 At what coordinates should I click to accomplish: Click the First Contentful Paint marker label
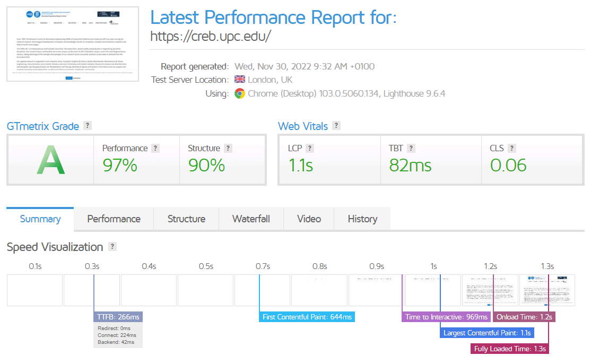(x=307, y=317)
